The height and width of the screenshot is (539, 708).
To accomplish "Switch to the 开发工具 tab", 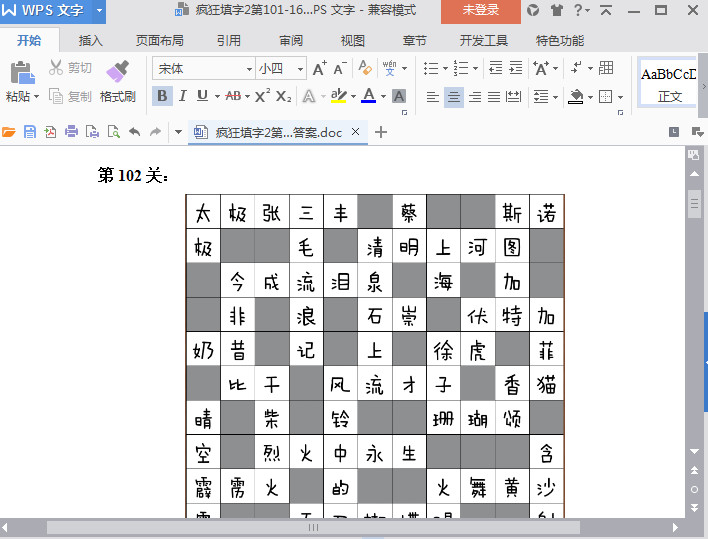I will (x=484, y=41).
